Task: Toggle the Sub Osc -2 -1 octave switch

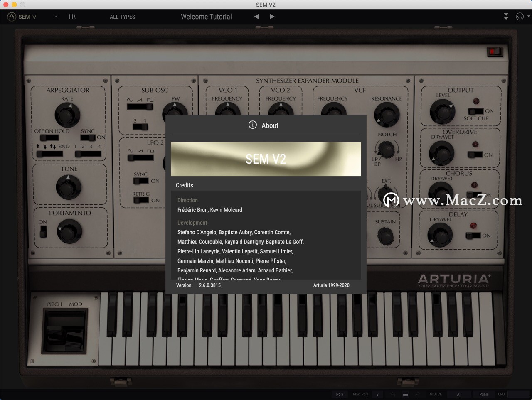Action: point(140,127)
